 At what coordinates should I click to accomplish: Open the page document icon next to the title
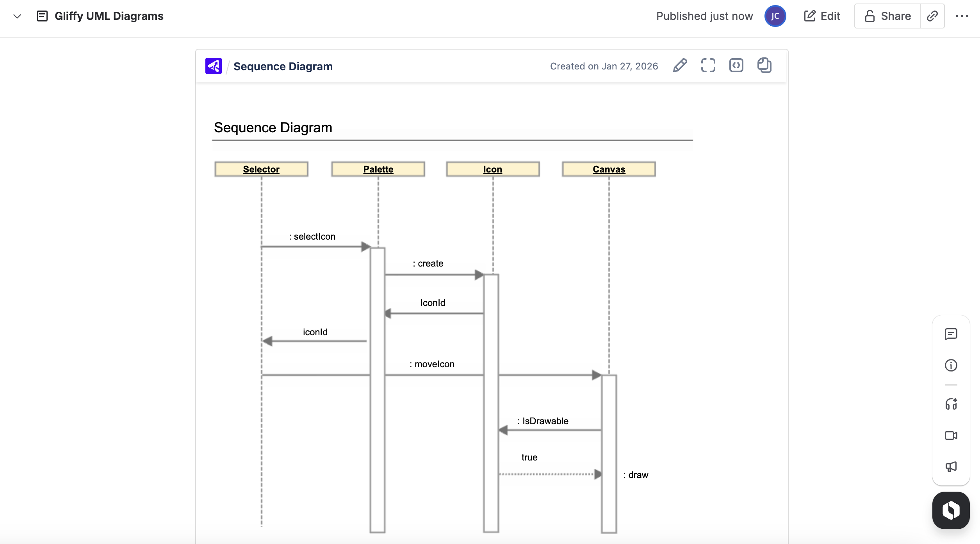pyautogui.click(x=42, y=16)
